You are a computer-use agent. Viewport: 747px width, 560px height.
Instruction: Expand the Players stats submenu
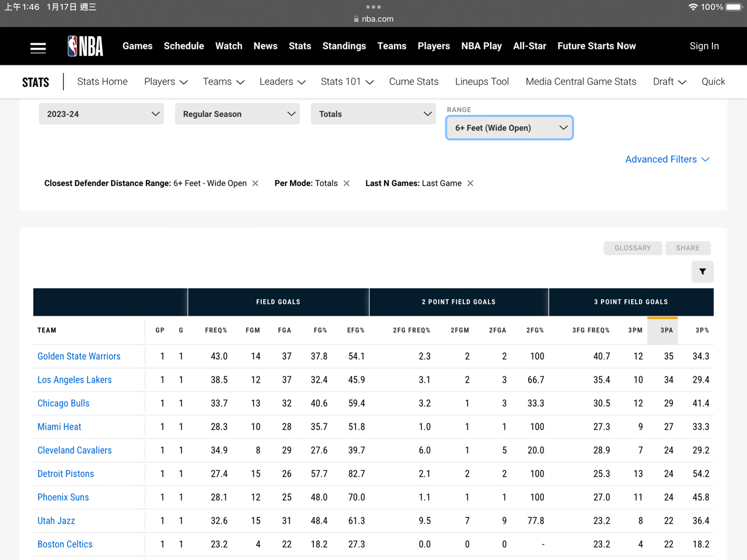[x=166, y=82]
